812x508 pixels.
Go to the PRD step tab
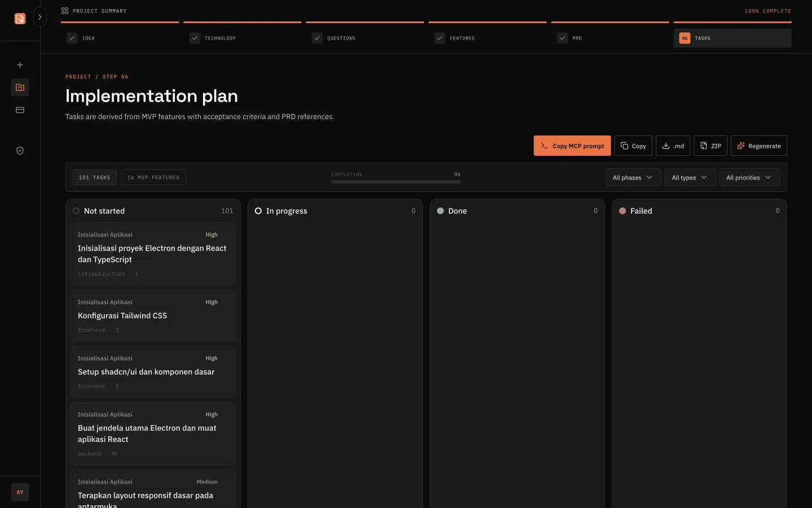pyautogui.click(x=610, y=38)
